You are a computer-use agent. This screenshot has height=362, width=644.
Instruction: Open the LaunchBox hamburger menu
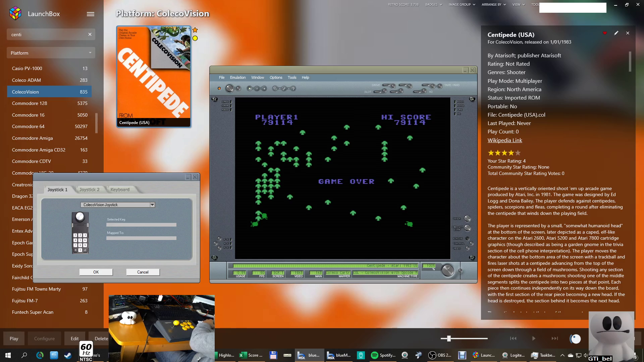pyautogui.click(x=90, y=14)
